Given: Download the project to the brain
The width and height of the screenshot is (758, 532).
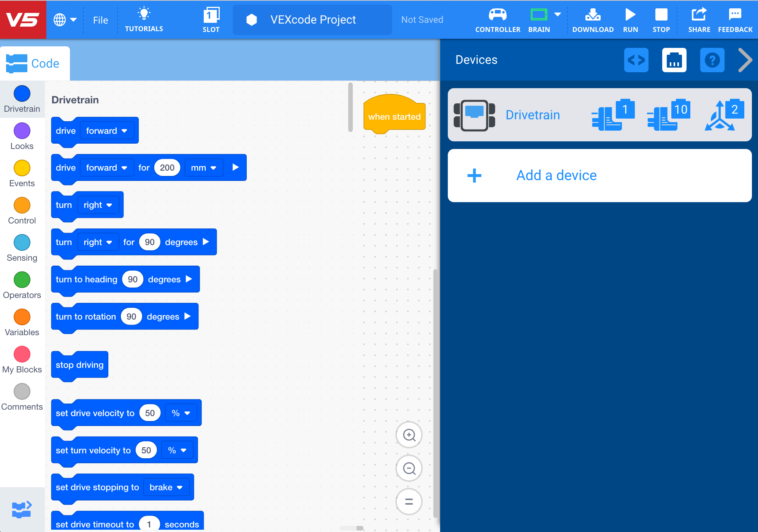Looking at the screenshot, I should 593,19.
